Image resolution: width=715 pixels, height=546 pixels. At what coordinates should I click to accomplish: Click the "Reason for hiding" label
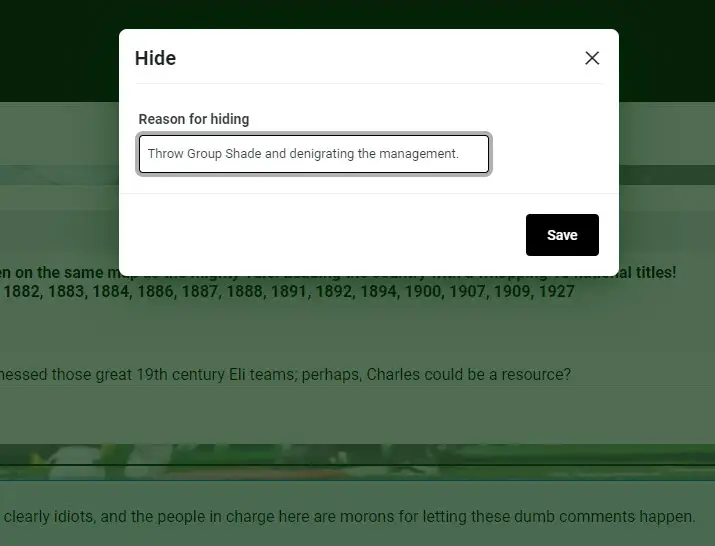point(194,119)
